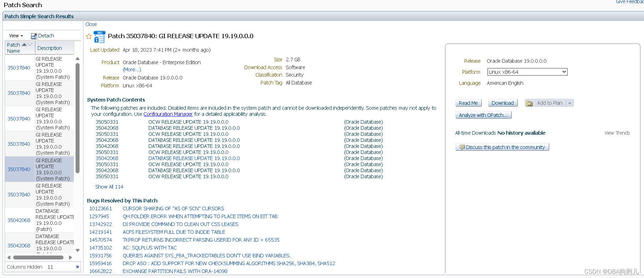The image size is (644, 278).
Task: Click AC: SQLPLUS WITH TAC description
Action: 150,248
